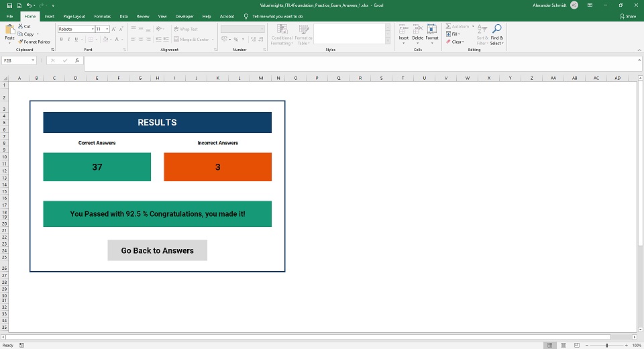Click the Orientation text angle icon

(x=158, y=29)
